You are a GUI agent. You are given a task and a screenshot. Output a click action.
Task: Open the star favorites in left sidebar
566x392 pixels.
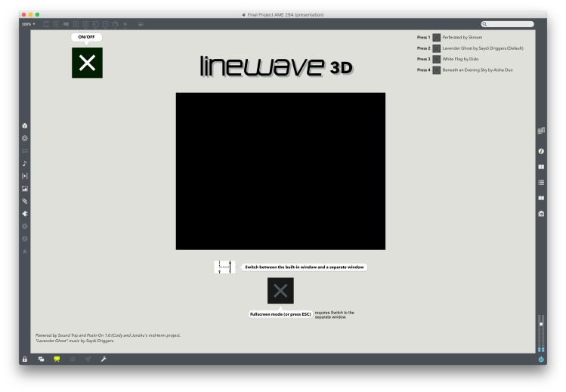click(x=24, y=252)
